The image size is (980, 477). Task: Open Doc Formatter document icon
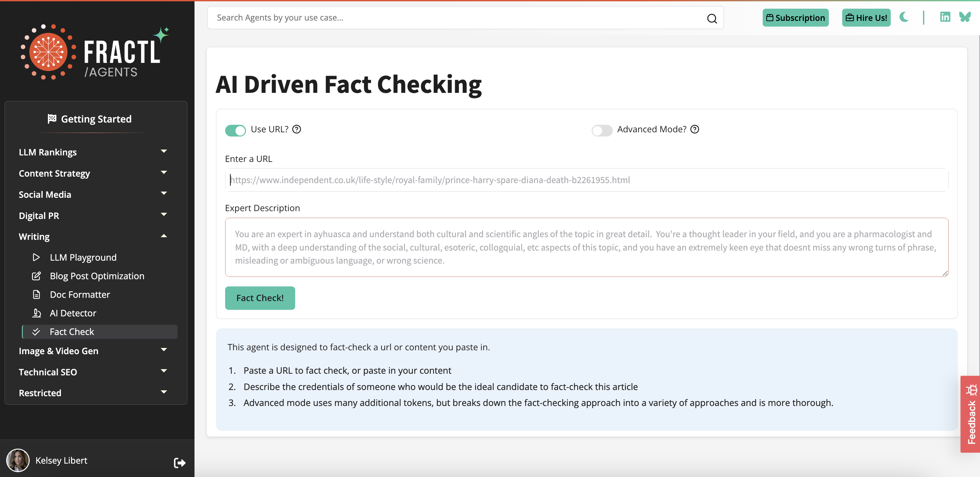click(36, 294)
